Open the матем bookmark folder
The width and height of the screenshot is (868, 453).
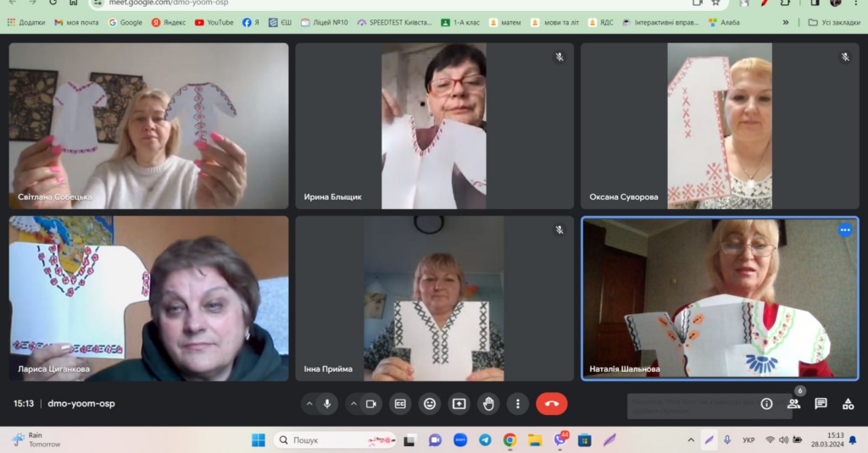(505, 23)
